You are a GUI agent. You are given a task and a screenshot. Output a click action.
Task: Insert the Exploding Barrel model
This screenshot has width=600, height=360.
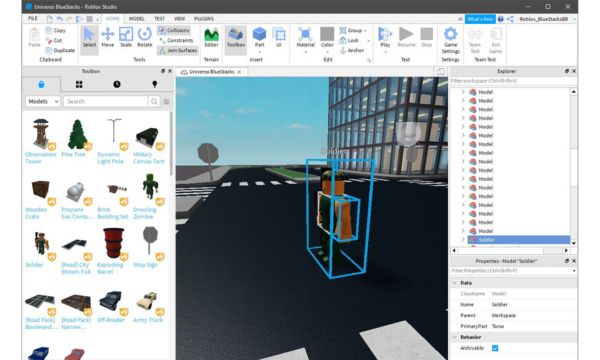(x=113, y=251)
